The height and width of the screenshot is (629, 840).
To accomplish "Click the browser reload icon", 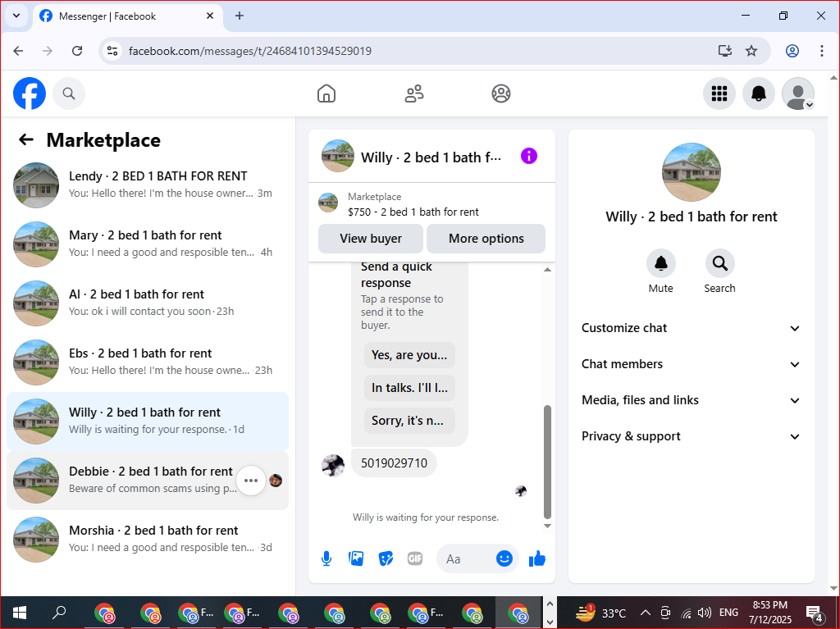I will 77,51.
